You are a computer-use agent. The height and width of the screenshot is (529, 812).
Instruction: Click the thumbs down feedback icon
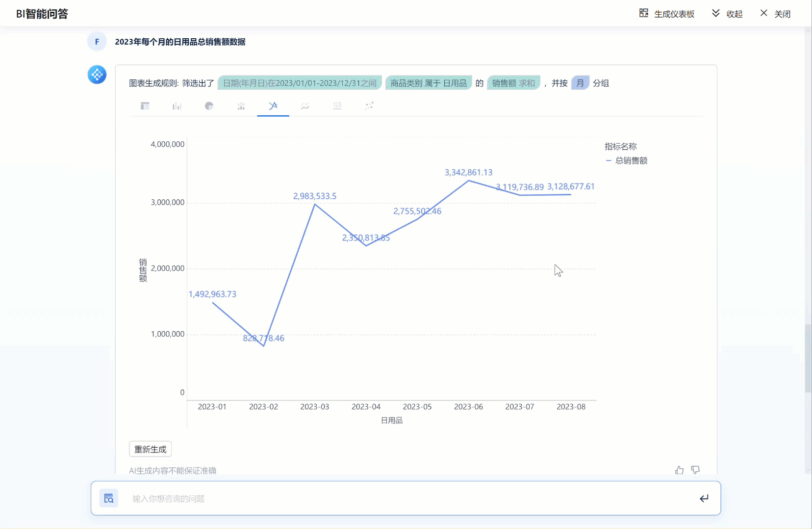[695, 470]
